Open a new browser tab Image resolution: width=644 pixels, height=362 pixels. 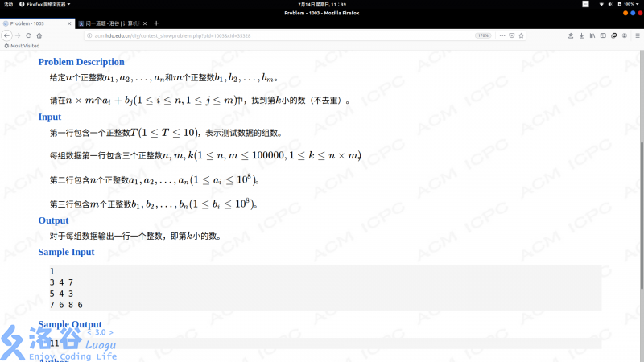156,23
